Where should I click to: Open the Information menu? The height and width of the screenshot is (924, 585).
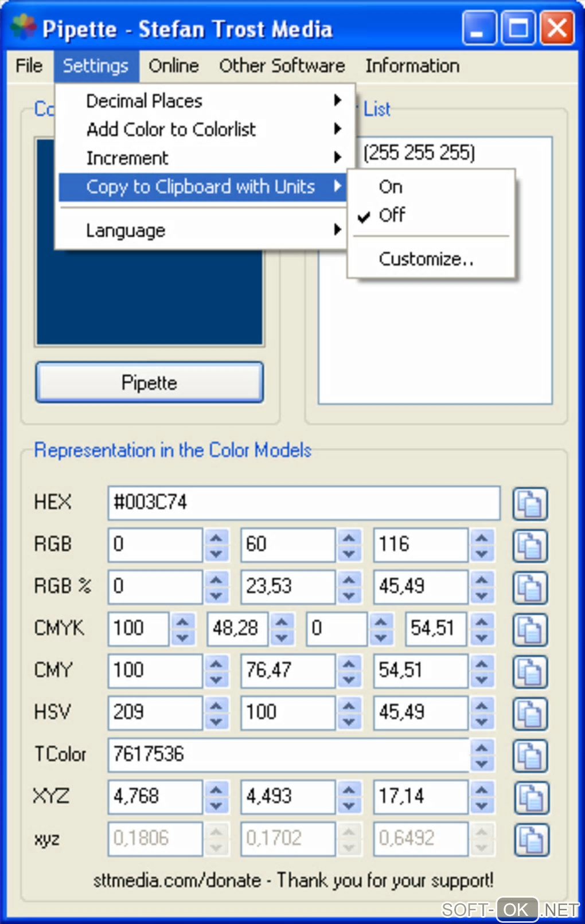click(x=412, y=66)
